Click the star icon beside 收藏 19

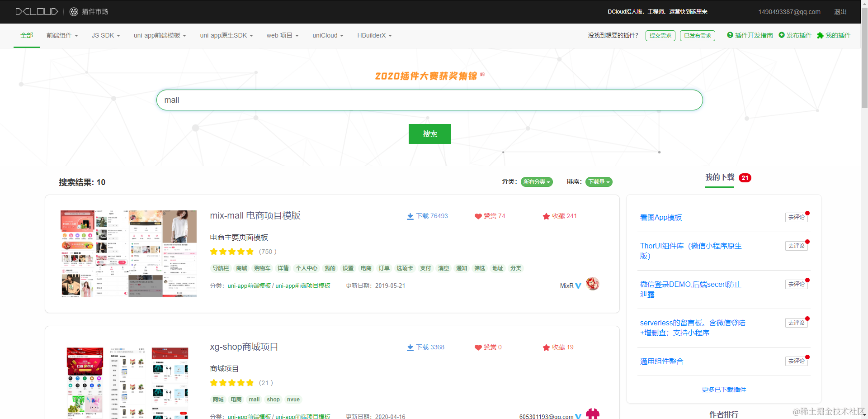pos(546,348)
